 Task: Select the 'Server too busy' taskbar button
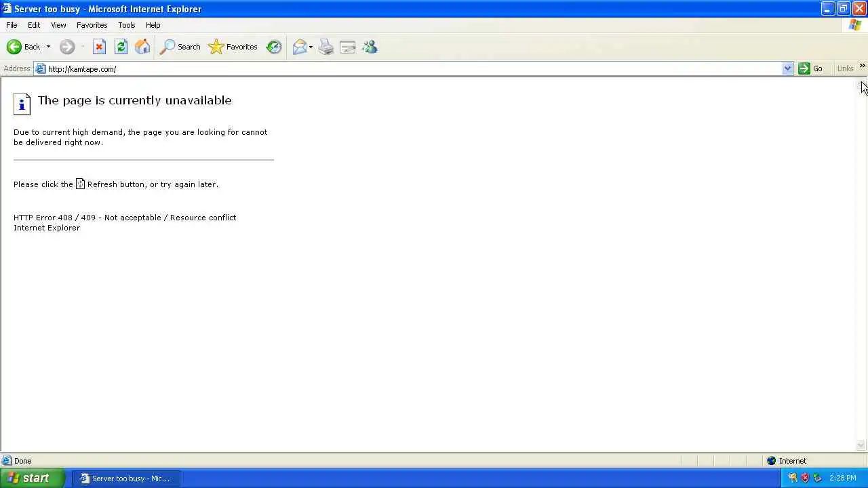pyautogui.click(x=125, y=479)
